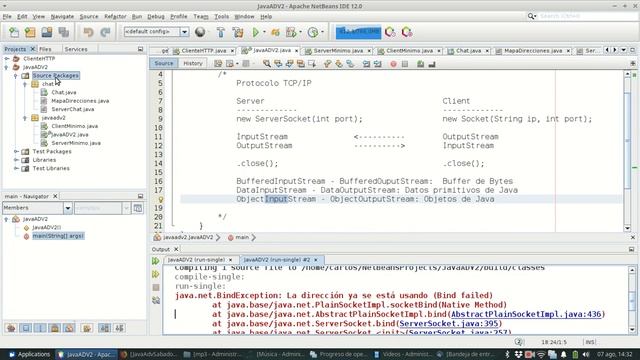
Task: Toggle Show Inner Classes filter in Navigator
Action: pos(69,328)
